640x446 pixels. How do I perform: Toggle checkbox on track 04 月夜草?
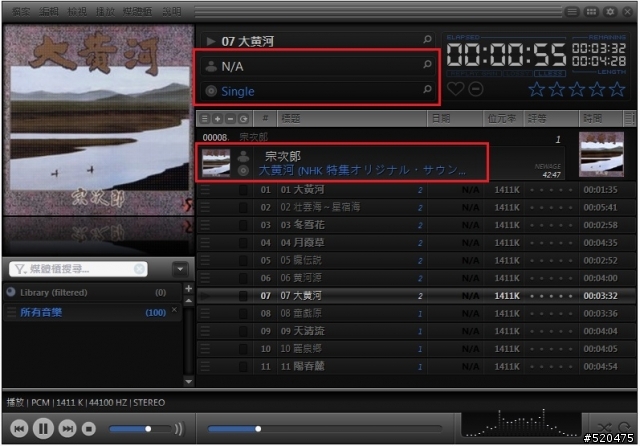(243, 243)
